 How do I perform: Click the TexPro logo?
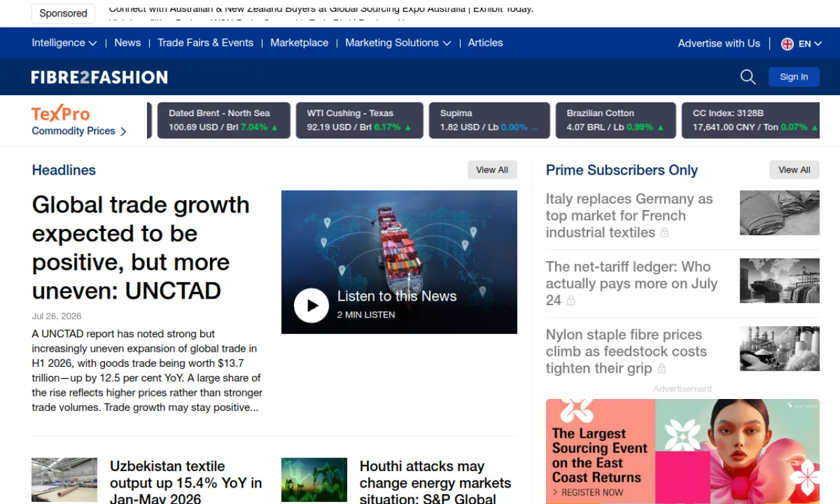pyautogui.click(x=60, y=114)
